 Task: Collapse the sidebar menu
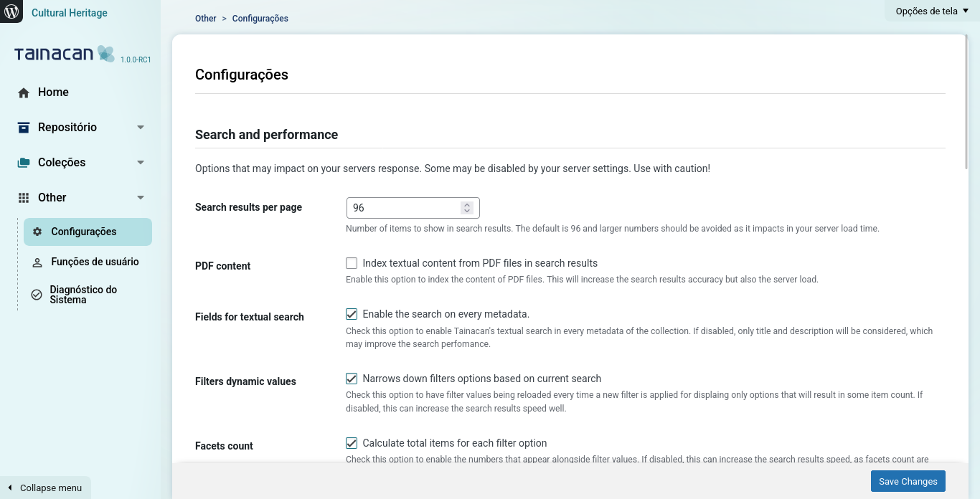[x=45, y=488]
